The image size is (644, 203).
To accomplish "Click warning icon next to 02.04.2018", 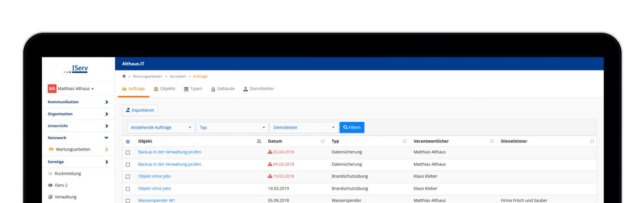I will (x=270, y=152).
